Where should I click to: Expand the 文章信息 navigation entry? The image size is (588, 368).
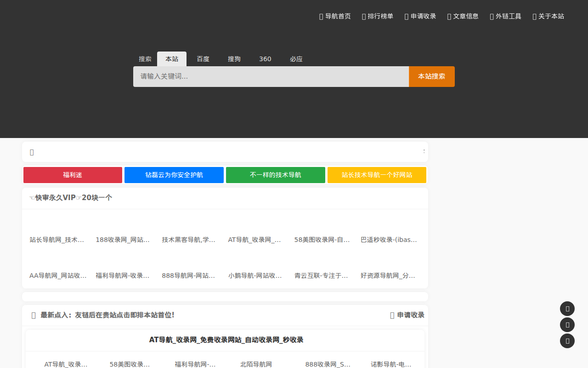463,16
